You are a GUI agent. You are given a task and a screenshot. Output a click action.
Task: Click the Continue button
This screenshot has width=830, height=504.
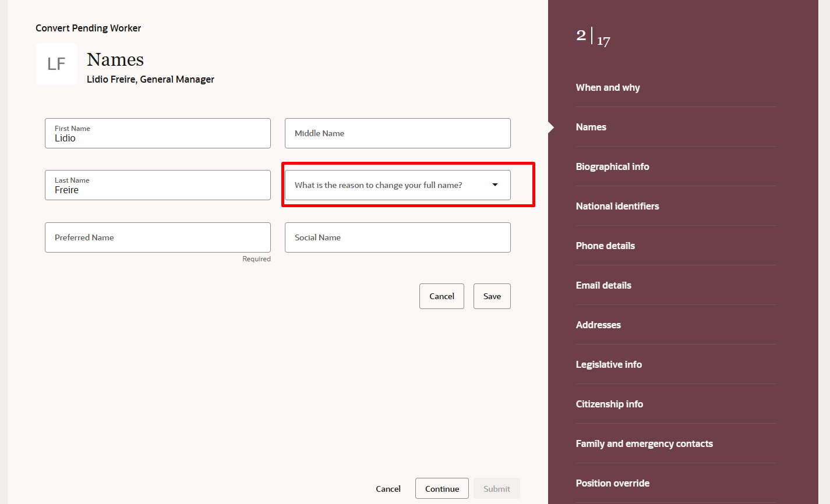click(442, 489)
